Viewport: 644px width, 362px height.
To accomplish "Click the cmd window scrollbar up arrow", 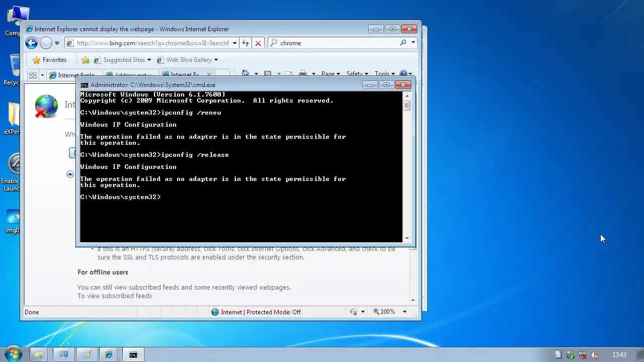I will coord(407,95).
